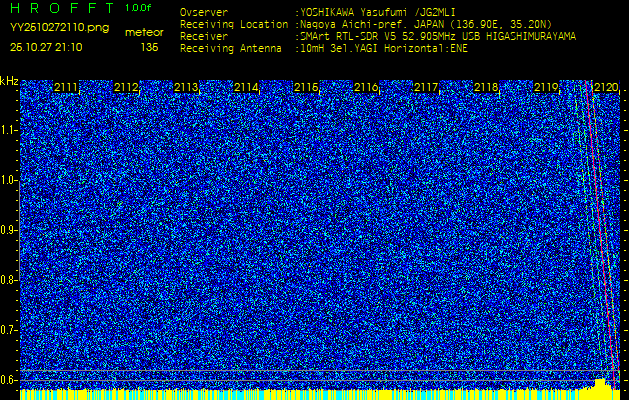This screenshot has height=400, width=629.
Task: Click the 2111 time marker
Action: [66, 87]
